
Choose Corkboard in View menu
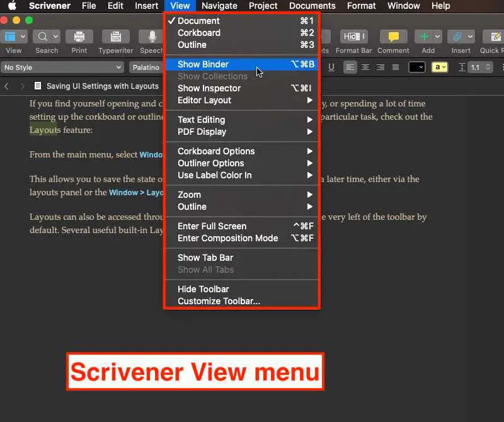pos(241,33)
